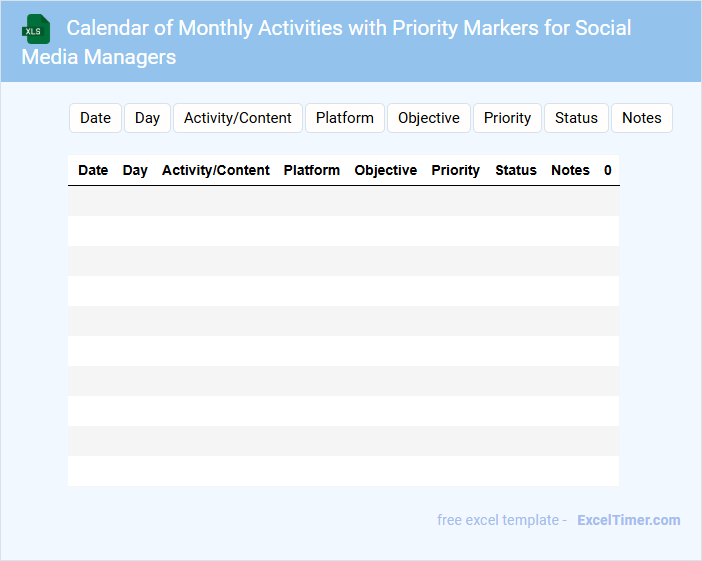Click the Status tag button
The width and height of the screenshot is (702, 561).
coord(576,118)
